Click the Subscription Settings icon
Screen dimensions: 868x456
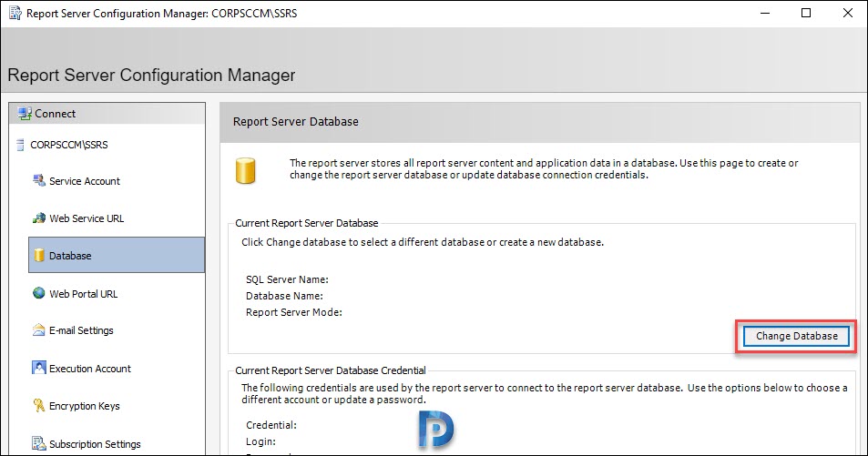pos(39,443)
